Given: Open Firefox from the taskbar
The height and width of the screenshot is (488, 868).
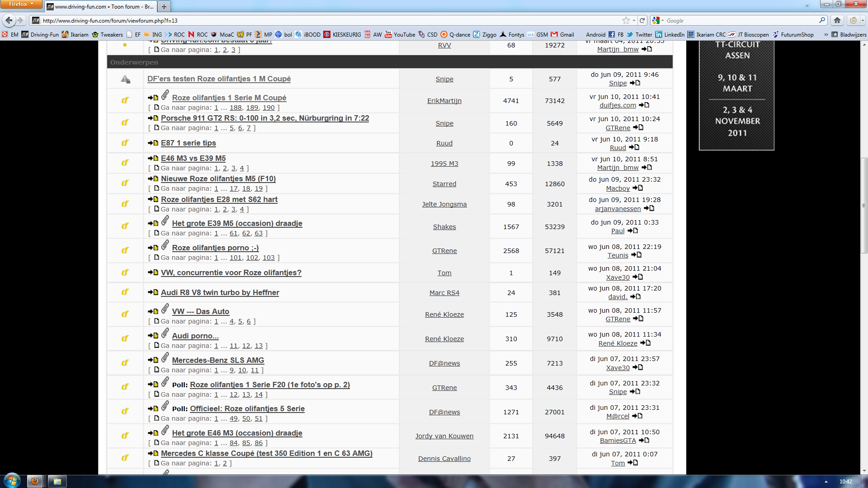Looking at the screenshot, I should tap(35, 481).
